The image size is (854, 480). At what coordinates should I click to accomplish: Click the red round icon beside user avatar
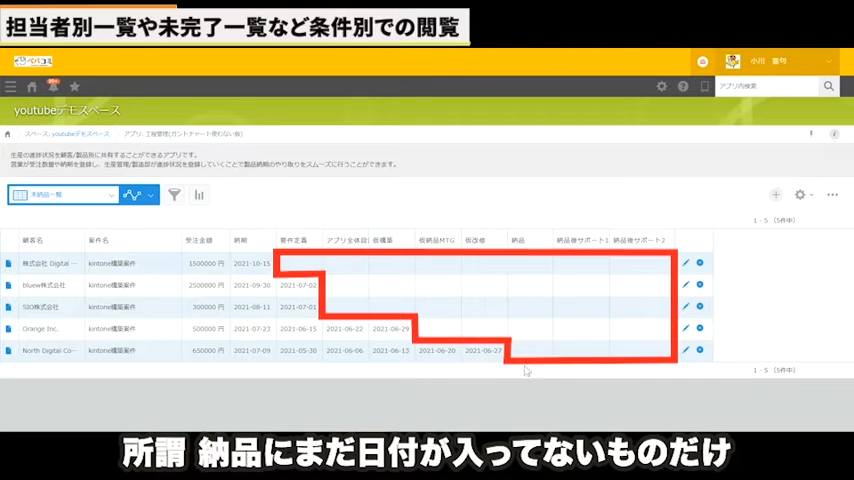(x=703, y=62)
